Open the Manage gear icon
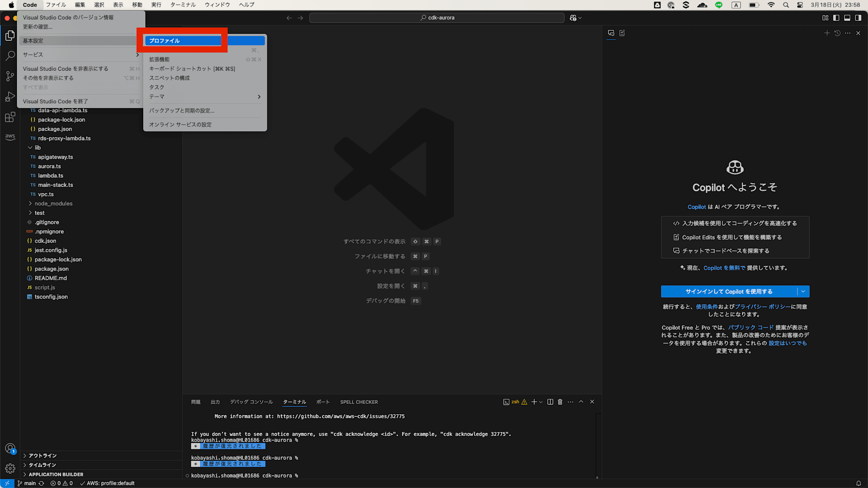The height and width of the screenshot is (488, 868). [10, 468]
